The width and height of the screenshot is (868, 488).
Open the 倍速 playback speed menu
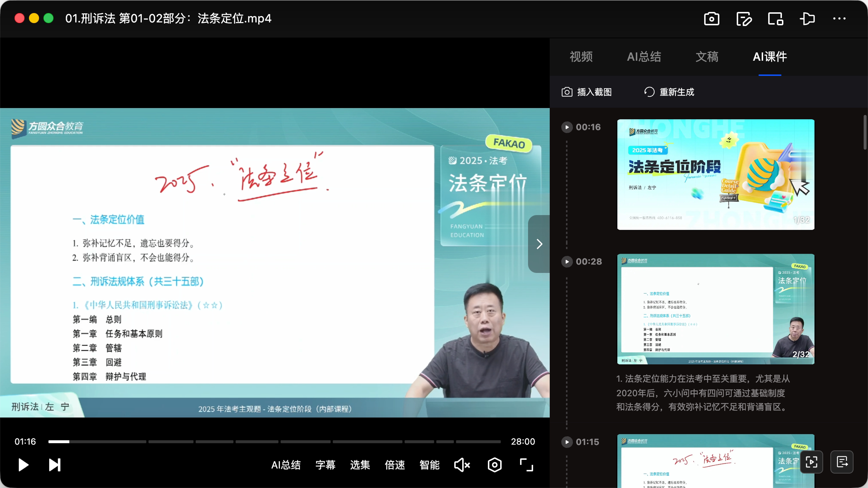pyautogui.click(x=395, y=465)
